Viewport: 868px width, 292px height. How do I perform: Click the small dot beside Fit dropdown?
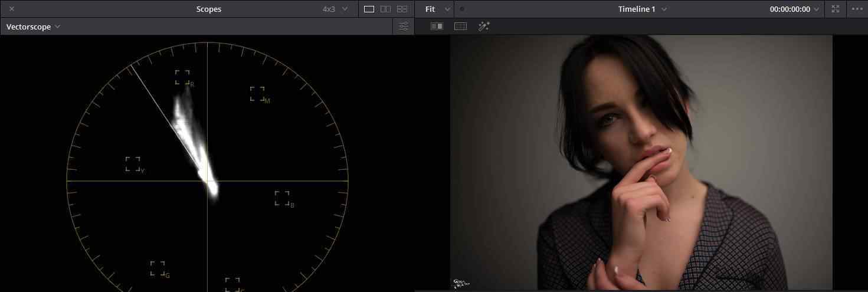[x=462, y=9]
